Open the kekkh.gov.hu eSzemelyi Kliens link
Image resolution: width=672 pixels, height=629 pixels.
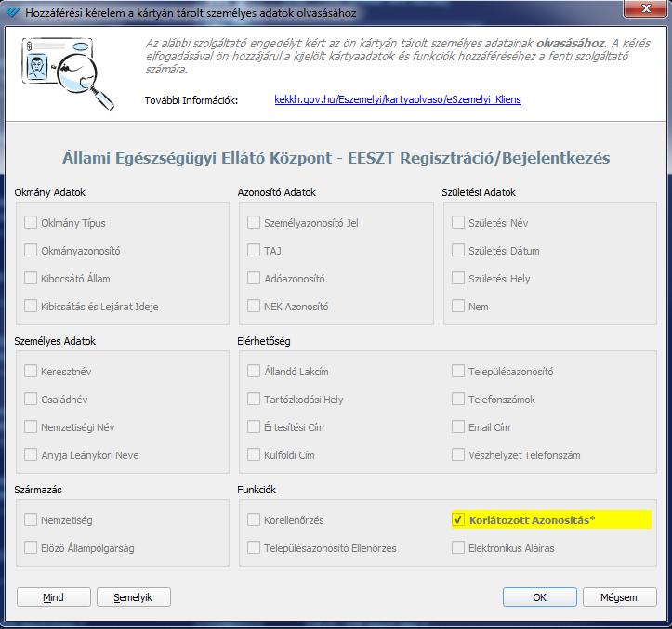[397, 99]
